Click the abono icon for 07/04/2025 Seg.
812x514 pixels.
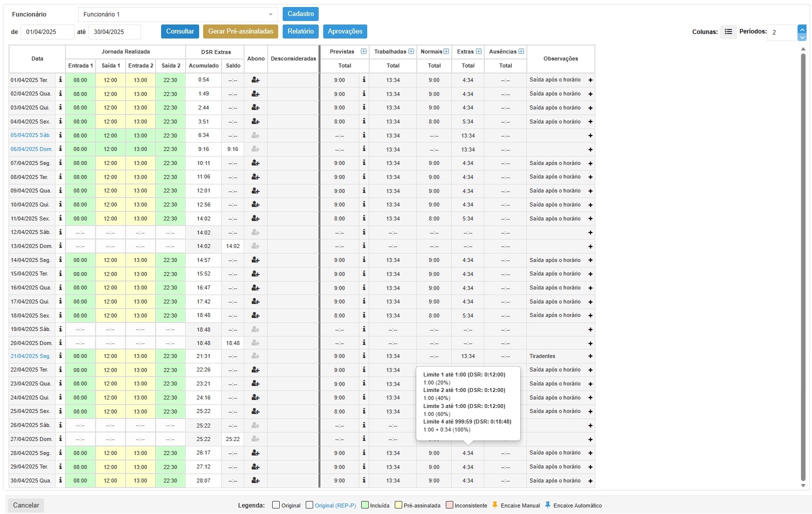coord(255,163)
